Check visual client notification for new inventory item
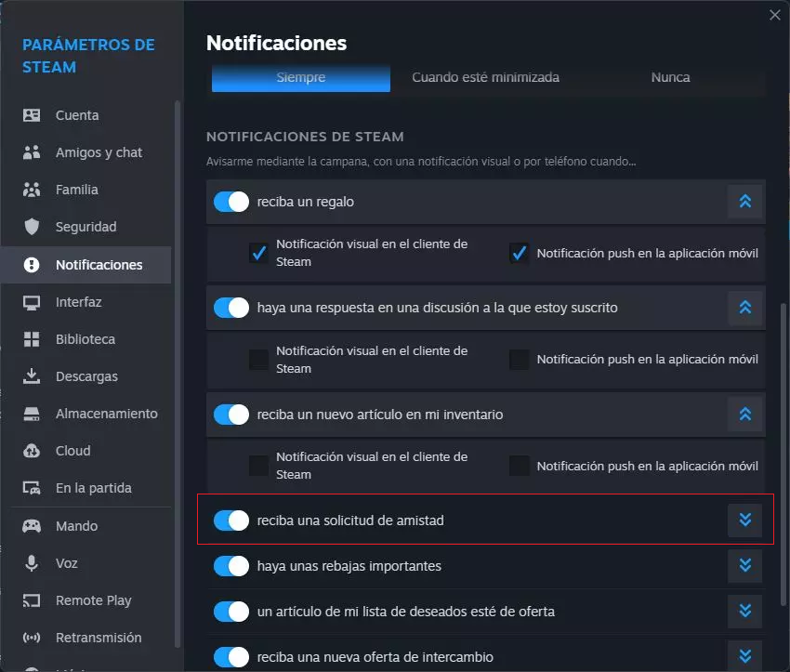Image resolution: width=790 pixels, height=672 pixels. click(259, 466)
